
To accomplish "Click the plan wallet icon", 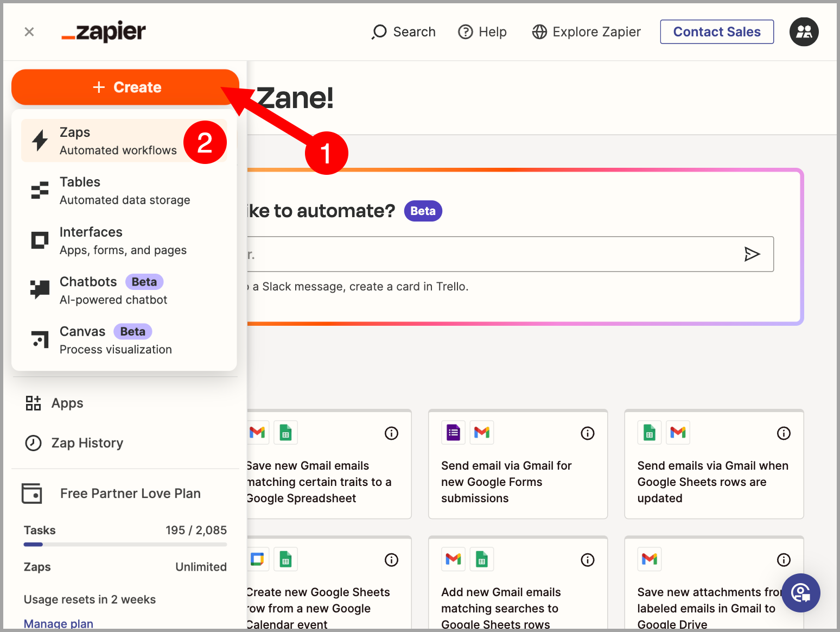I will pyautogui.click(x=32, y=494).
